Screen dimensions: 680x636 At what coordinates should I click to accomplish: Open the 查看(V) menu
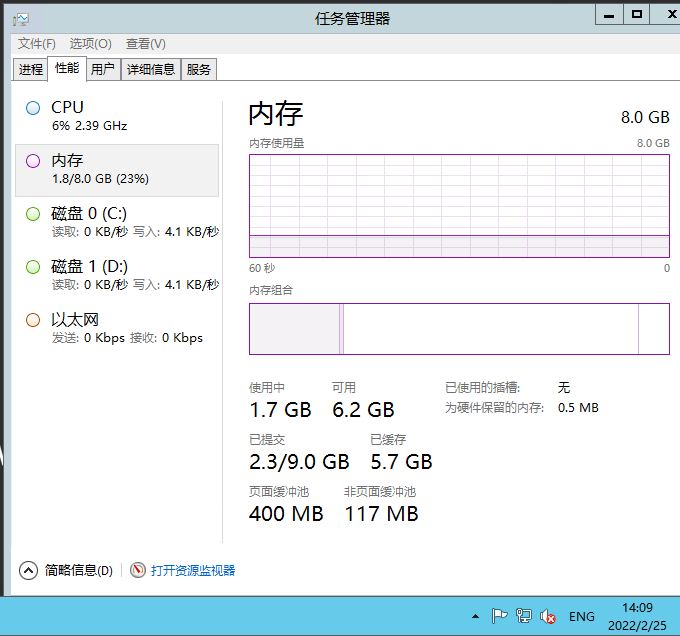click(x=145, y=44)
